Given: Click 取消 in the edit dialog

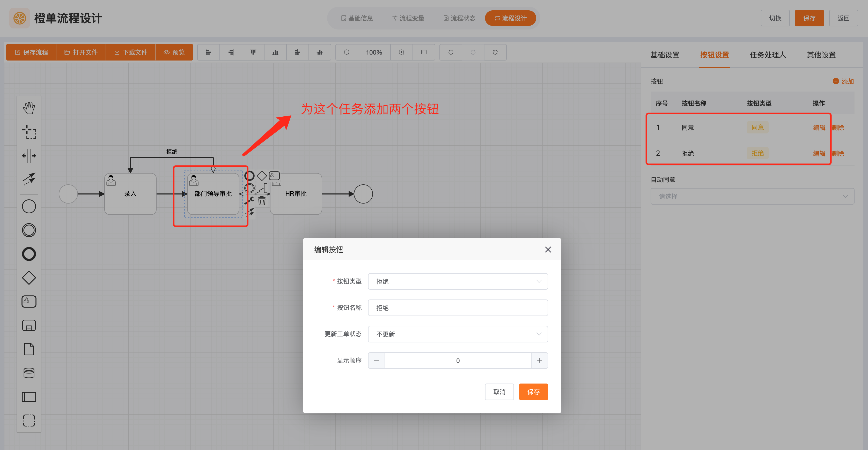Looking at the screenshot, I should [x=499, y=392].
